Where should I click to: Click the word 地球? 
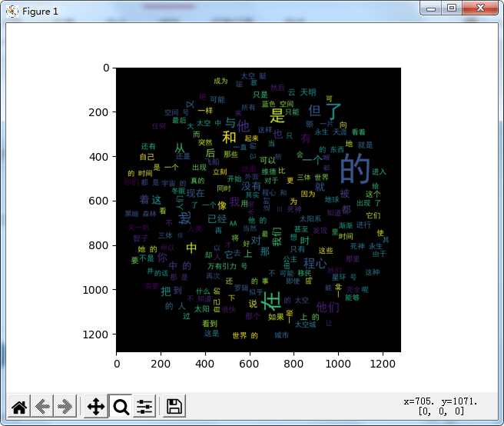coord(332,199)
